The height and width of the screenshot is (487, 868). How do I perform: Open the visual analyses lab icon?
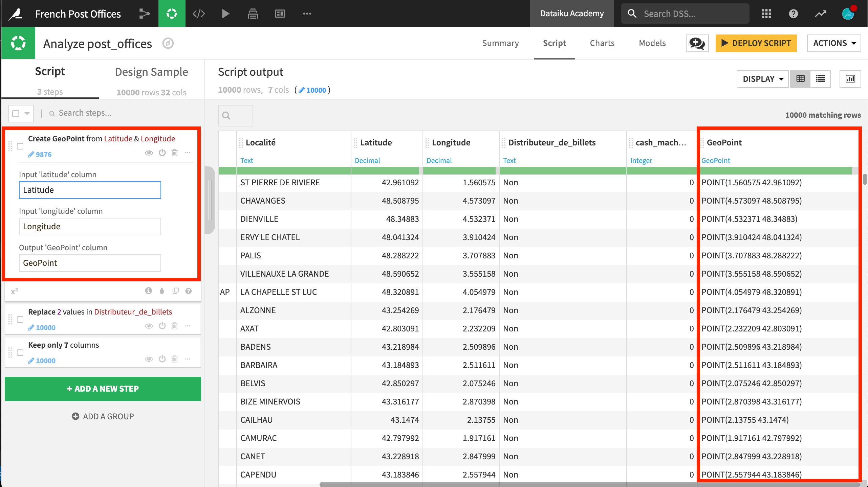[172, 14]
